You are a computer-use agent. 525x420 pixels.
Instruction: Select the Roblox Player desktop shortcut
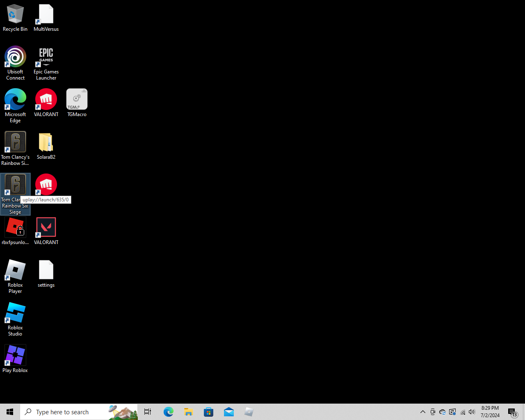[15, 276]
